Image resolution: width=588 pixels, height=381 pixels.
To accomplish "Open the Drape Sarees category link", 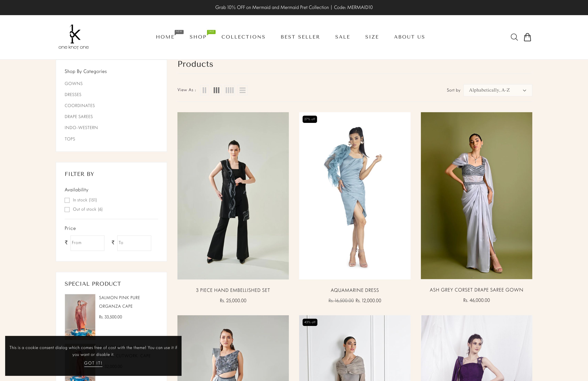I will 79,117.
